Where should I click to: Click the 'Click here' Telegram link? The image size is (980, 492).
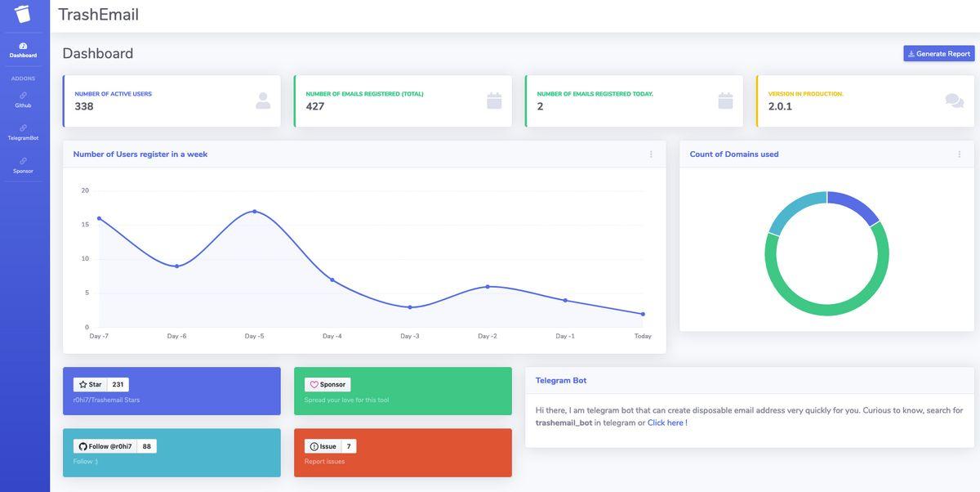[665, 423]
